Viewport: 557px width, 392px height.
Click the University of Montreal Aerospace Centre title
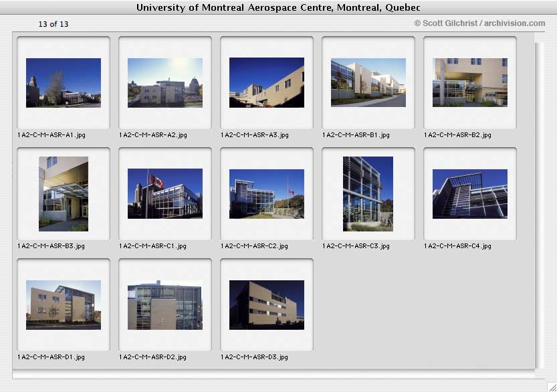coord(278,7)
